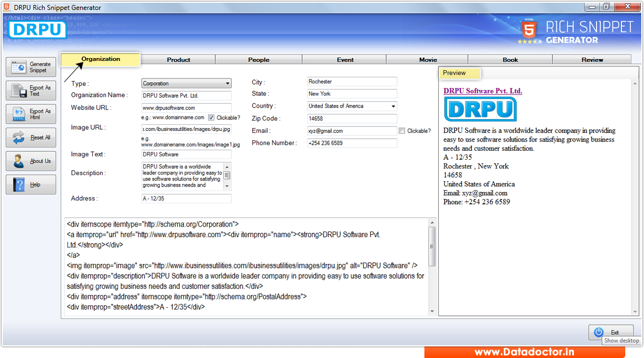Click the 'Email: xyz@gmail.com' preview text
The width and height of the screenshot is (644, 358).
pos(475,193)
